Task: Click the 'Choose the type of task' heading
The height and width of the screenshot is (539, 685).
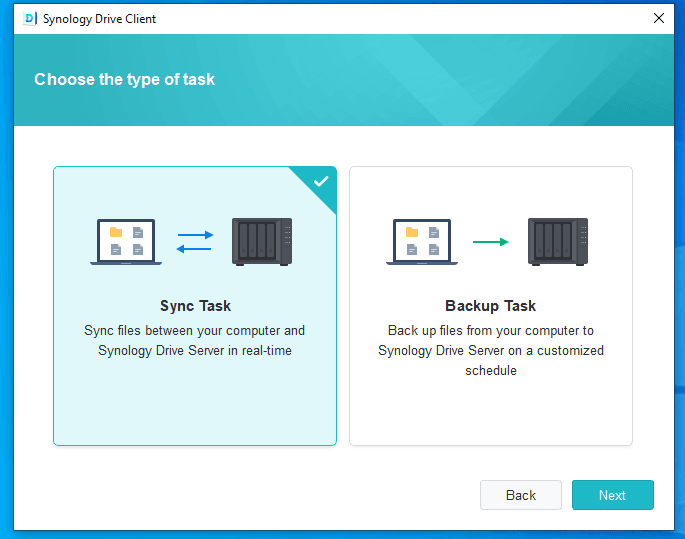Action: 125,79
